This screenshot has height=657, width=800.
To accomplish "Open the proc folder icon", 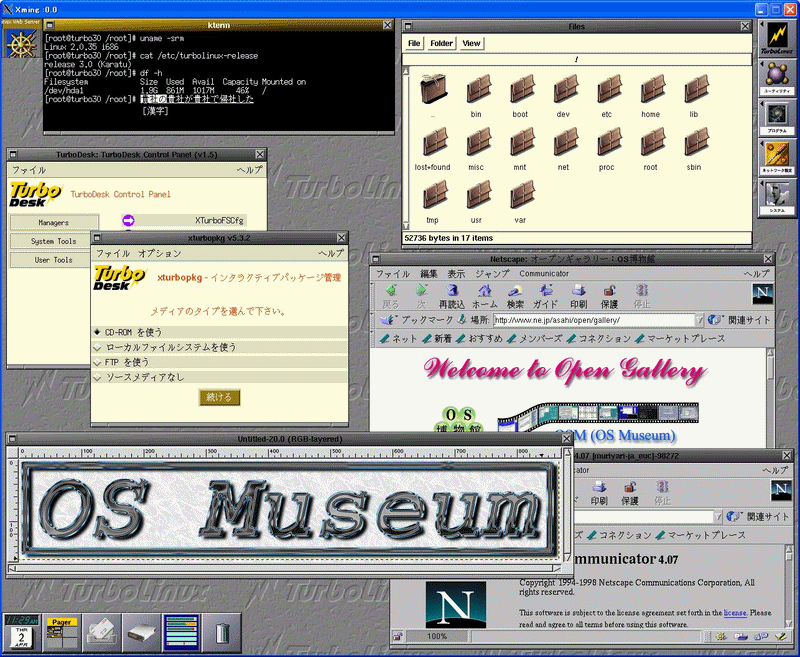I will click(609, 142).
